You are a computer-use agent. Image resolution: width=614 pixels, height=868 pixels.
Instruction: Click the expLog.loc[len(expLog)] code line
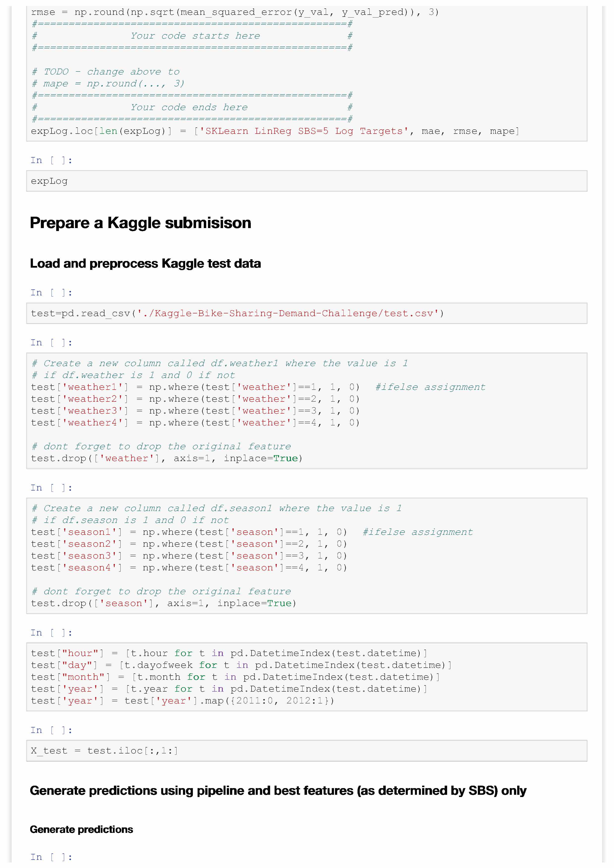pos(275,131)
